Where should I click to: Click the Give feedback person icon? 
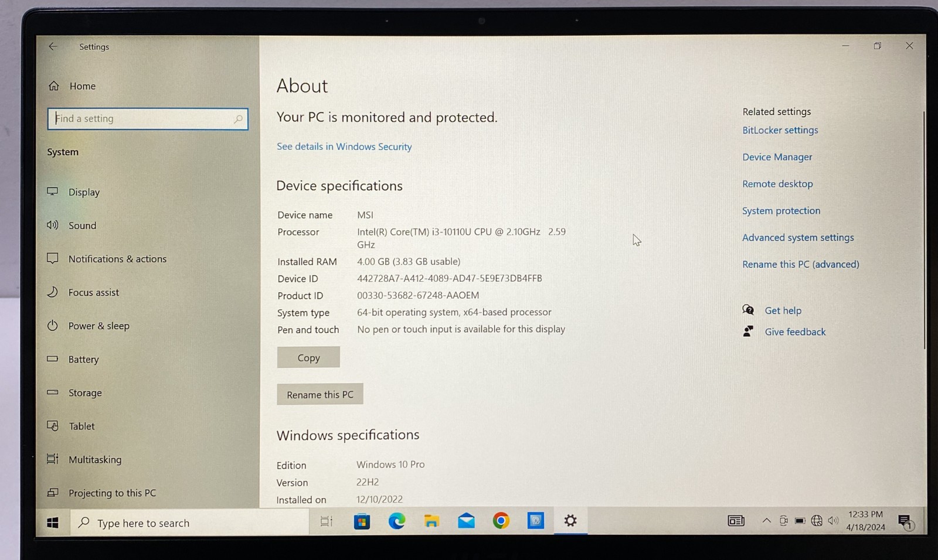[748, 332]
